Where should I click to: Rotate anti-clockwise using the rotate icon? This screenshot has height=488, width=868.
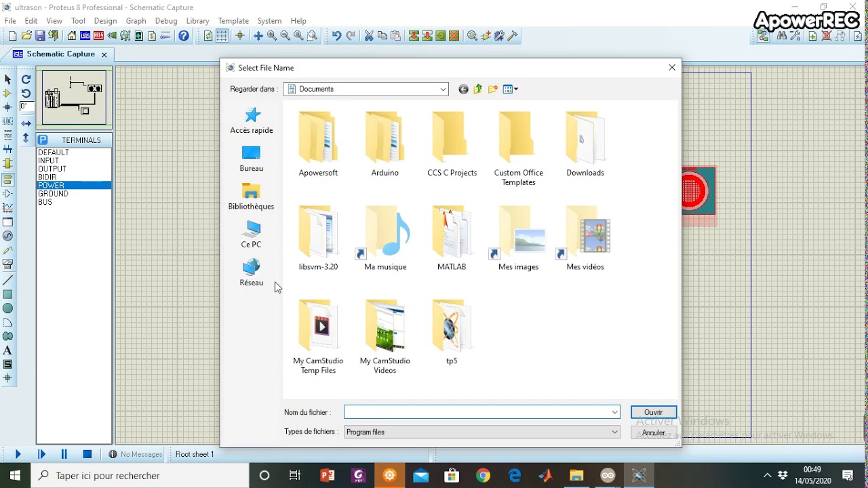point(26,94)
